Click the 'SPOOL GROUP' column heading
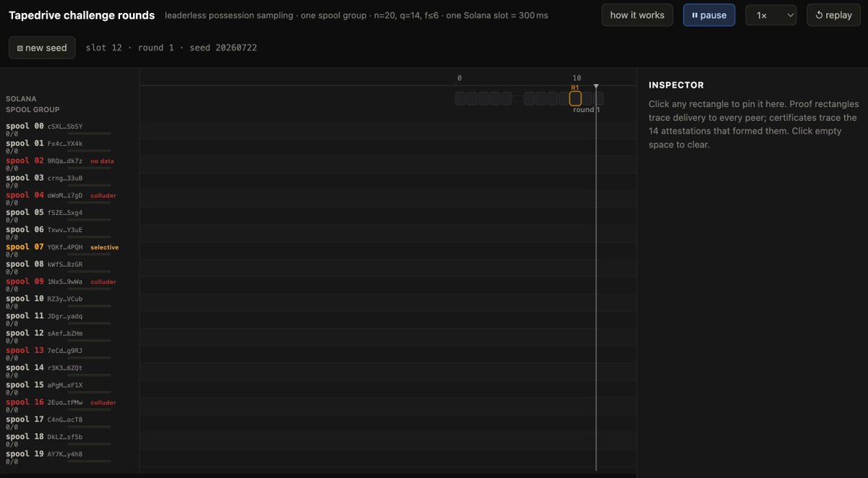Viewport: 868px width, 478px height. (33, 110)
